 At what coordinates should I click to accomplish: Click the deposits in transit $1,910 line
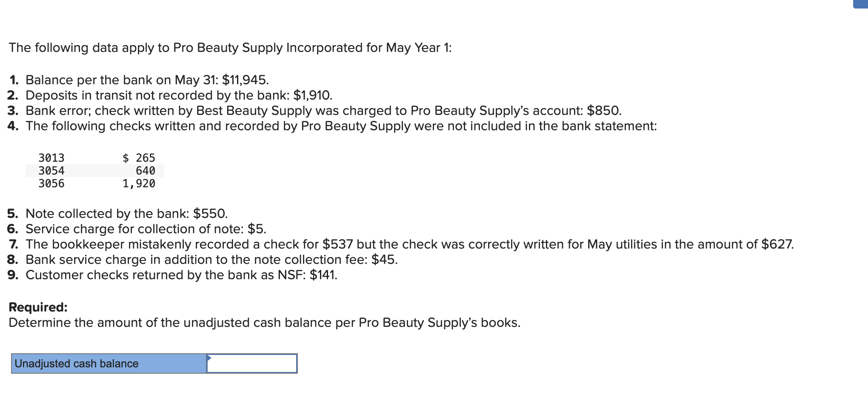[170, 95]
